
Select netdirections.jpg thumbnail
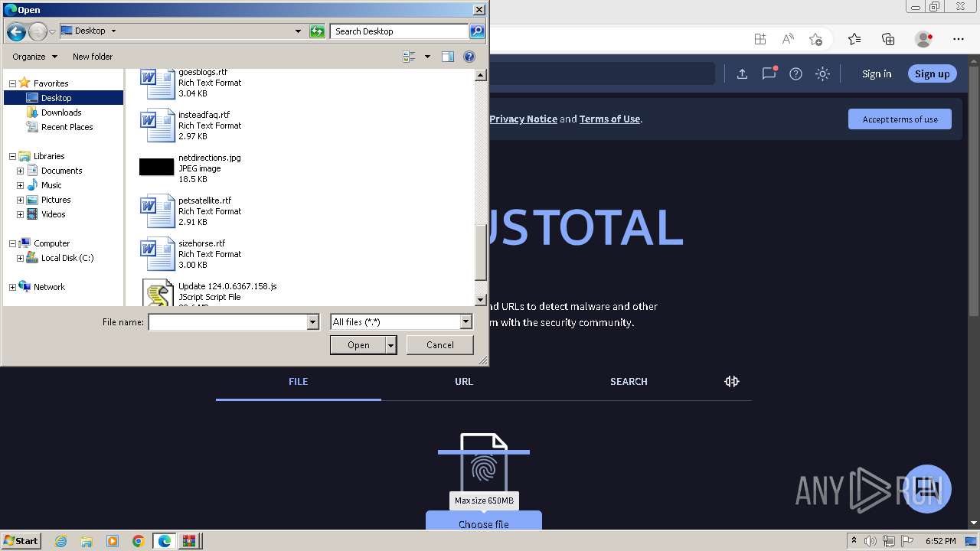coord(157,167)
